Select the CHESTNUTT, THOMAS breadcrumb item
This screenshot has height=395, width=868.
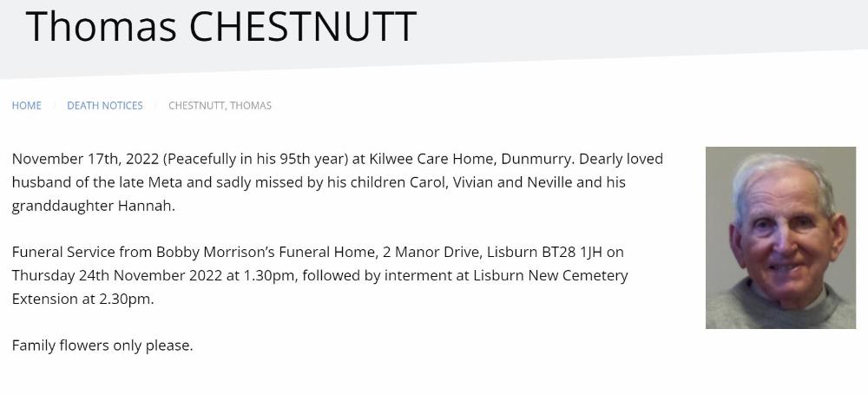pos(220,106)
